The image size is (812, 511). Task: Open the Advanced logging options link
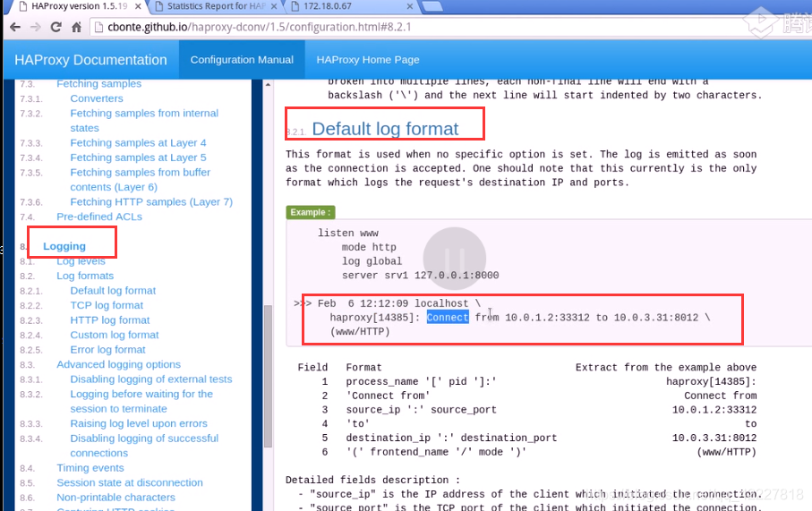point(118,364)
